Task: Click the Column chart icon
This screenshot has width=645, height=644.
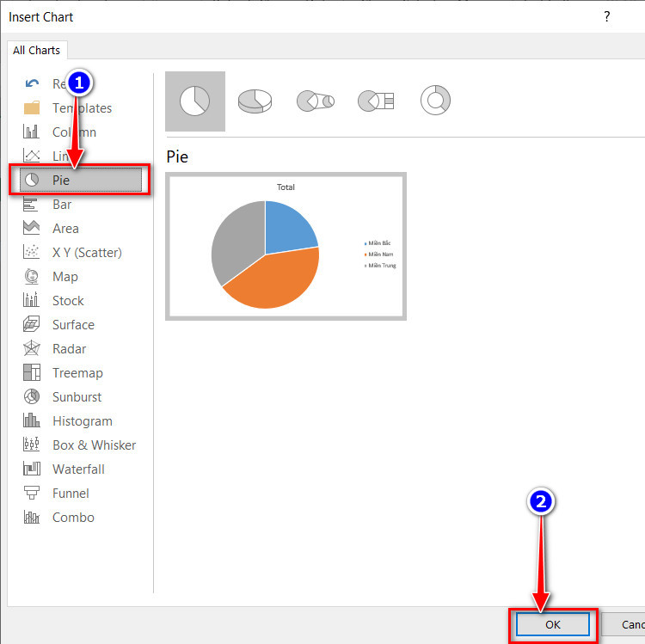Action: (x=31, y=132)
